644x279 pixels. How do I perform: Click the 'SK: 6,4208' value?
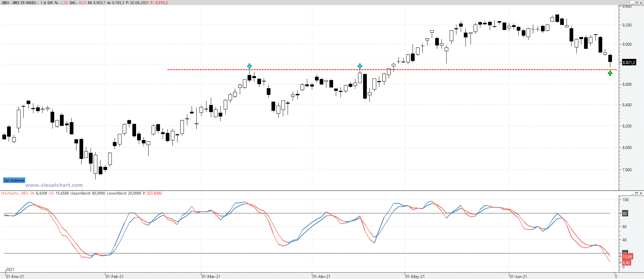[x=39, y=193]
